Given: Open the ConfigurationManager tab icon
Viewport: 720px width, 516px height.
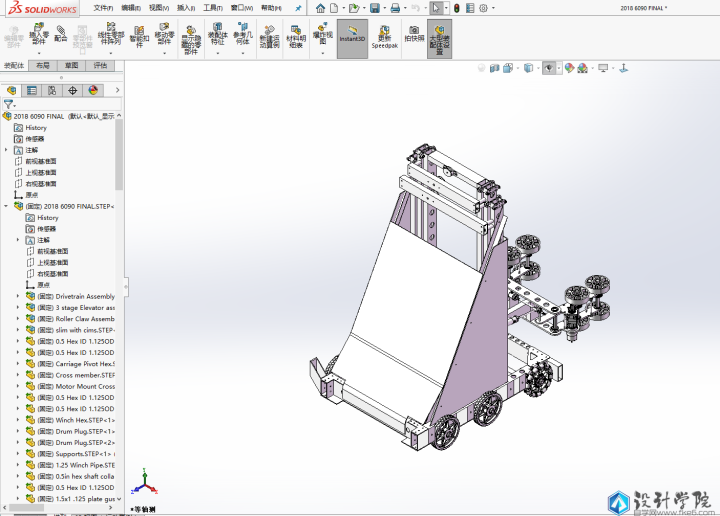Looking at the screenshot, I should tap(53, 90).
